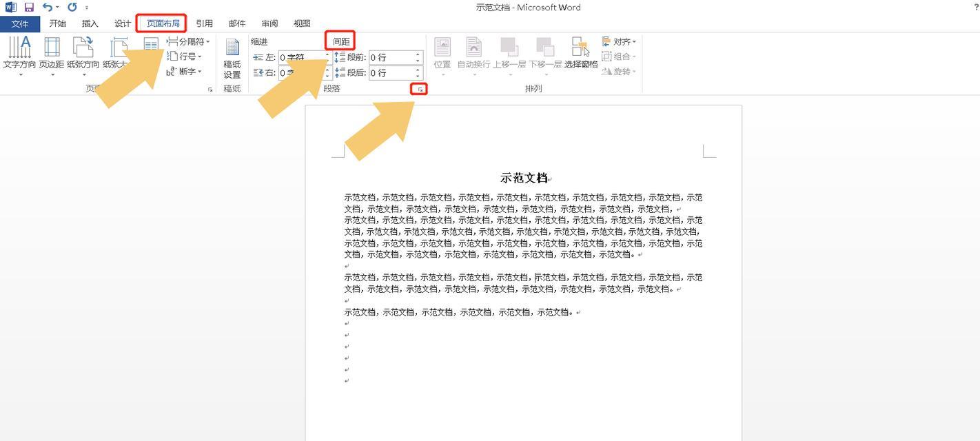Open the page setup dialog launcher
Viewport: 980px width, 441px height.
click(210, 90)
